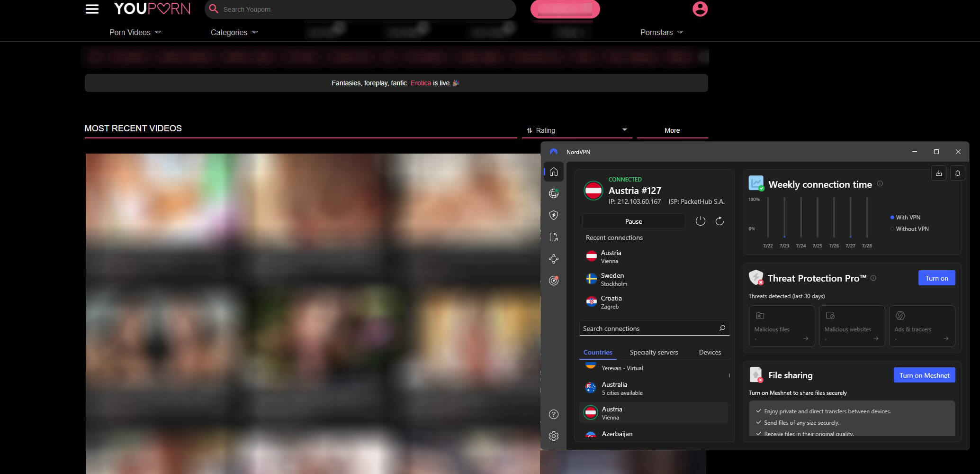Select Sweden Stockholm recent connection
The height and width of the screenshot is (474, 980).
click(654, 279)
